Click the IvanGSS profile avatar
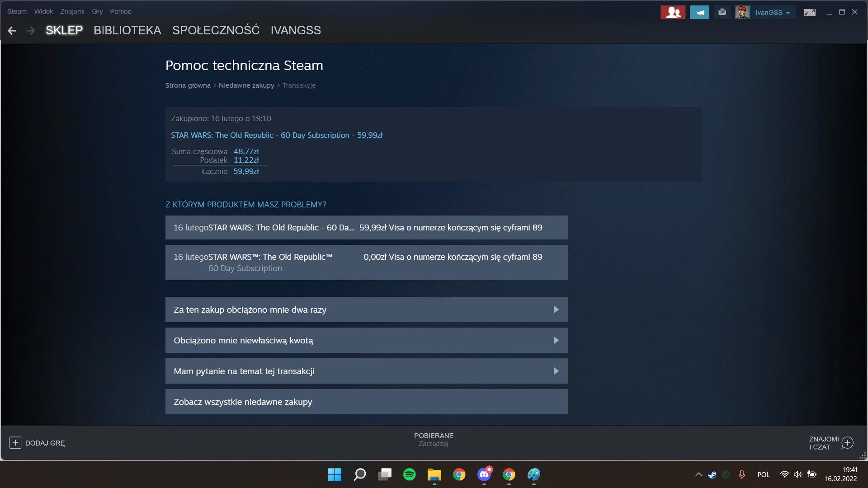868x488 pixels. pyautogui.click(x=742, y=12)
